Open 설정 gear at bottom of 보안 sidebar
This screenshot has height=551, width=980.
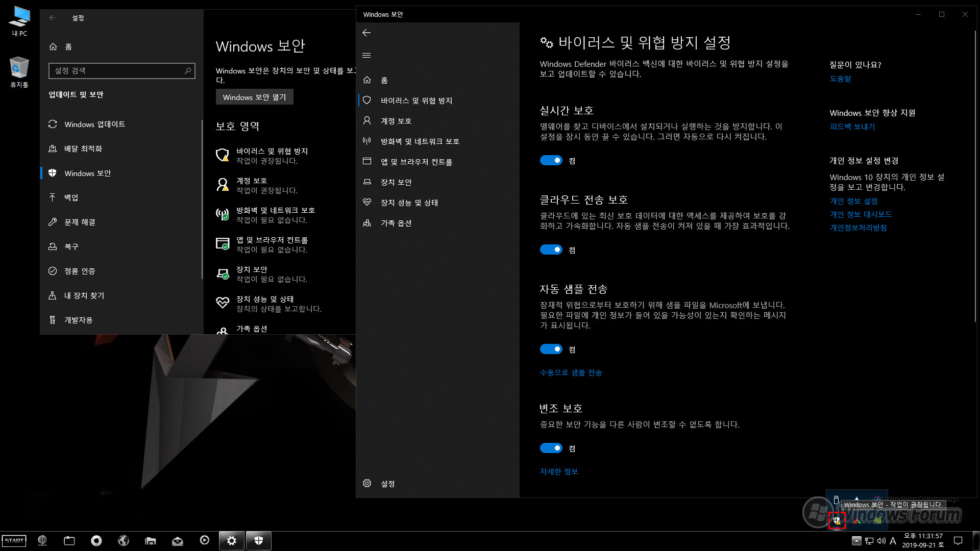(x=438, y=483)
